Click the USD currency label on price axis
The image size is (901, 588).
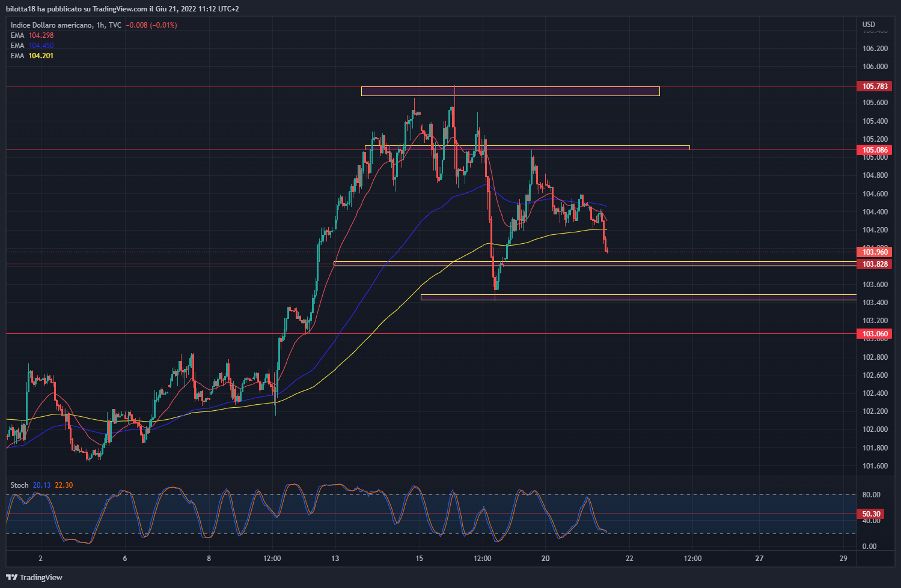click(869, 25)
